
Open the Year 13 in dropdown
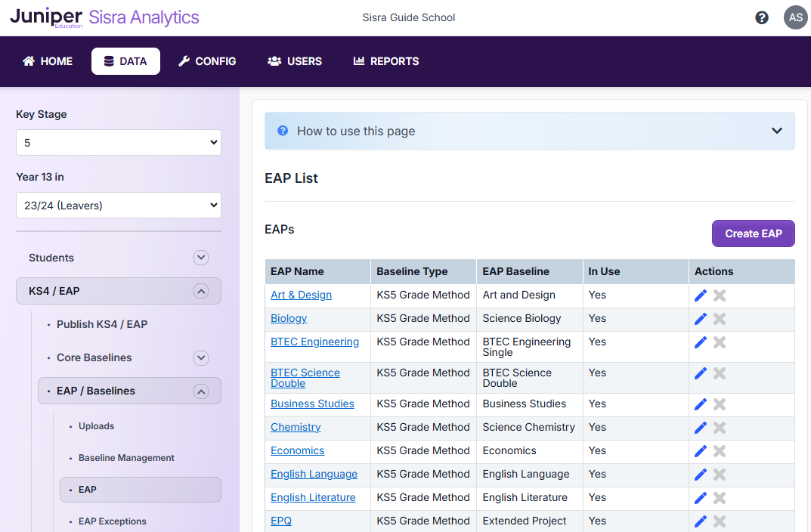(x=119, y=206)
